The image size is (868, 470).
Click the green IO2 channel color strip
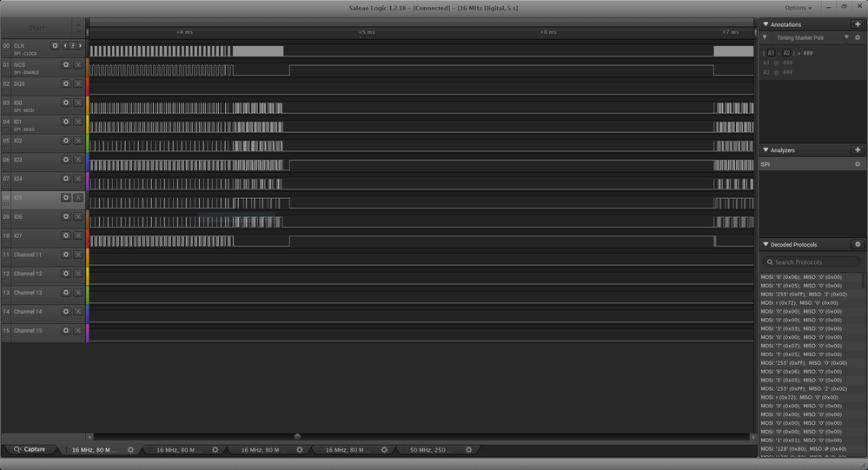(87, 143)
